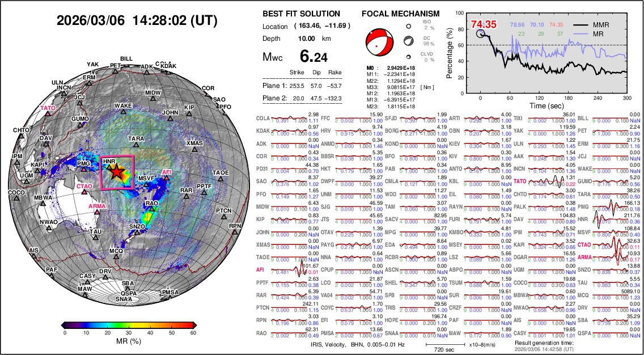Click the Mwc 6.24 magnitude value
Viewport: 644px width, 355px height.
[x=313, y=57]
